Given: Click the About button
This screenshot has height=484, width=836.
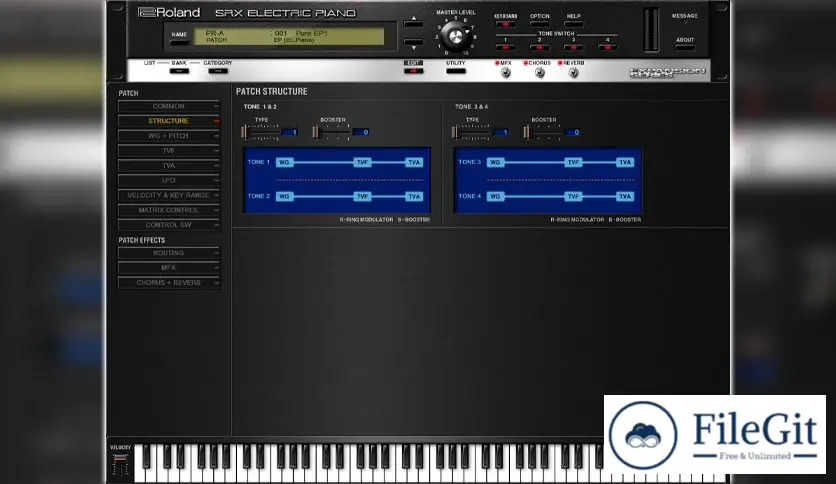Looking at the screenshot, I should (x=685, y=47).
